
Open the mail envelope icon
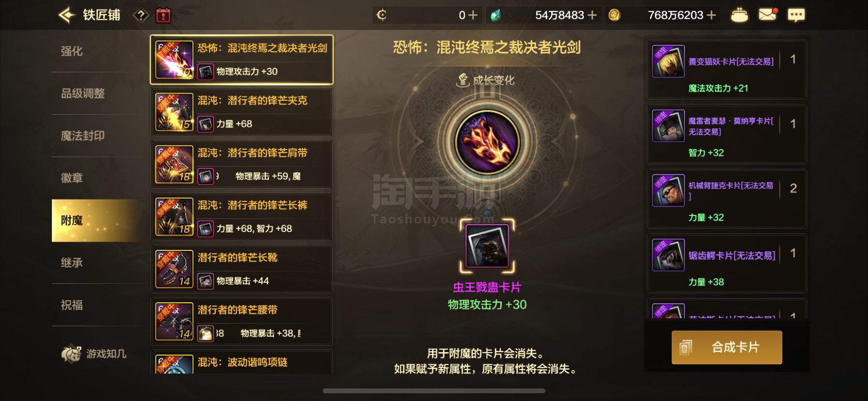pyautogui.click(x=768, y=15)
